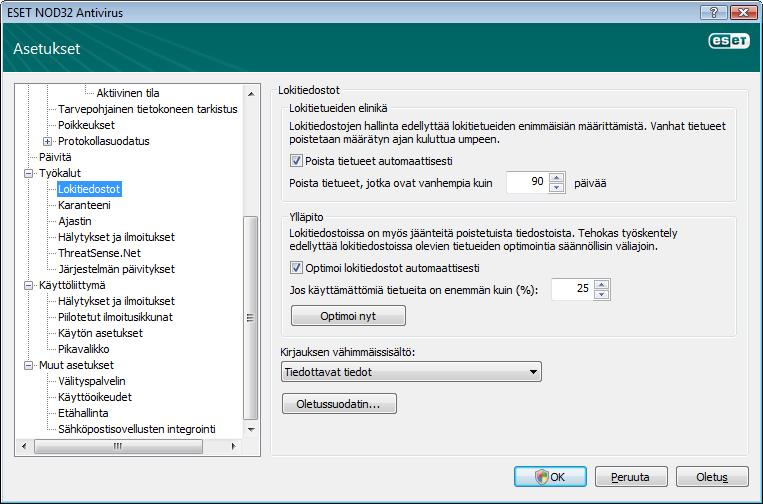Select Hälytykset ja ilmoitukset under Käyttöliittymä
Image resolution: width=763 pixels, height=504 pixels.
coord(116,301)
